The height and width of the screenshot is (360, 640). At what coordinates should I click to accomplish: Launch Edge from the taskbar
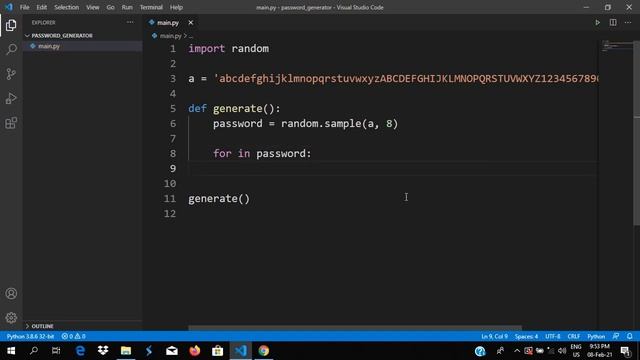coord(80,351)
